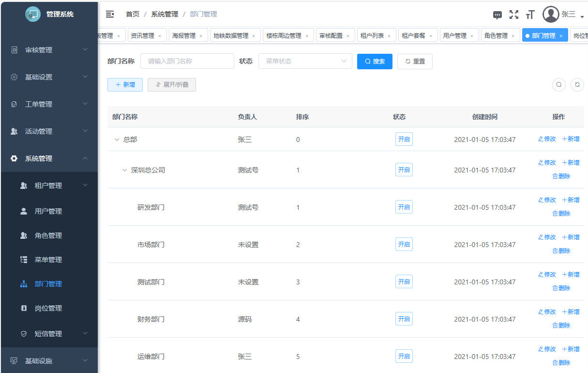Collapse the sidebar with the hamburger icon
The width and height of the screenshot is (588, 373).
pyautogui.click(x=110, y=14)
